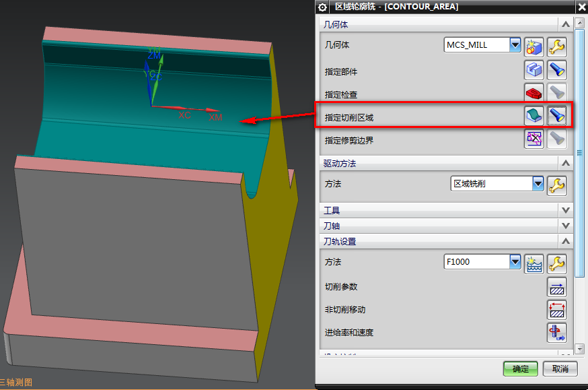Open the F1000 method dropdown
Image resolution: width=588 pixels, height=390 pixels.
515,261
